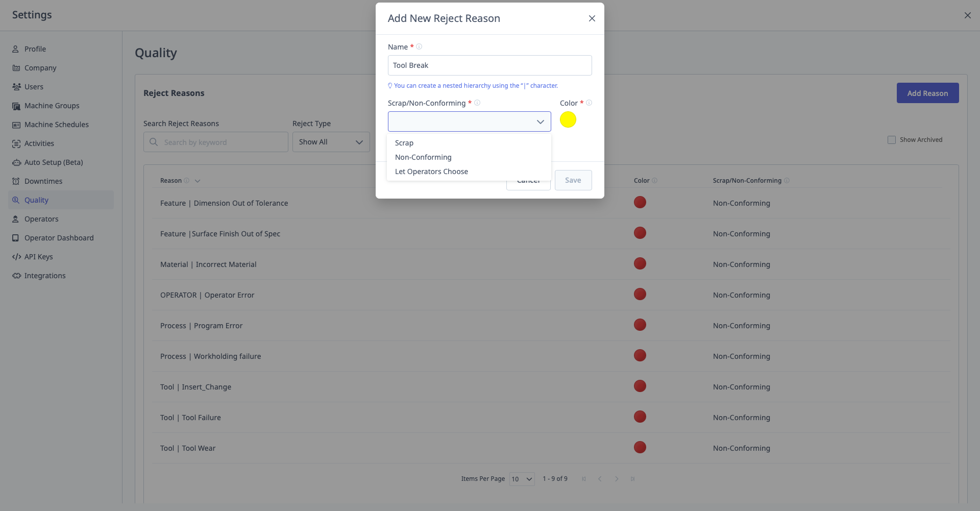Click the magnifier icon in Search Reject Reasons
Screen dimensions: 980x511
[x=153, y=142]
